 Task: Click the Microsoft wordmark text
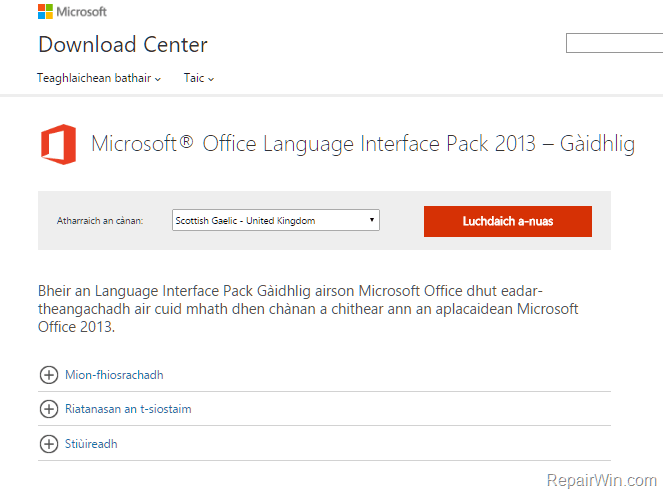(82, 12)
